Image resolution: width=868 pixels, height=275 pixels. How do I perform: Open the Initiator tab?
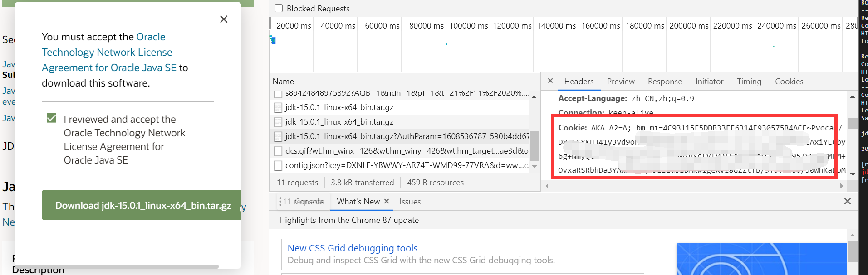click(x=709, y=82)
